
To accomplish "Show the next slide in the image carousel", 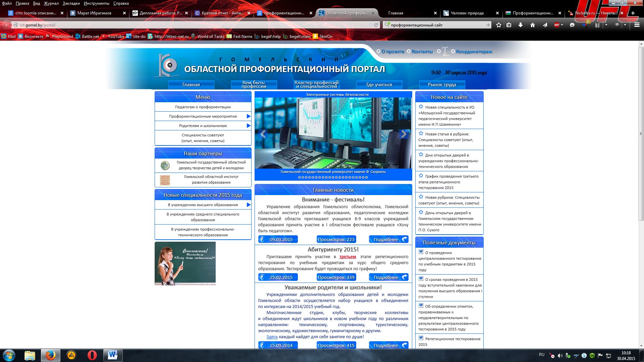I will click(404, 134).
